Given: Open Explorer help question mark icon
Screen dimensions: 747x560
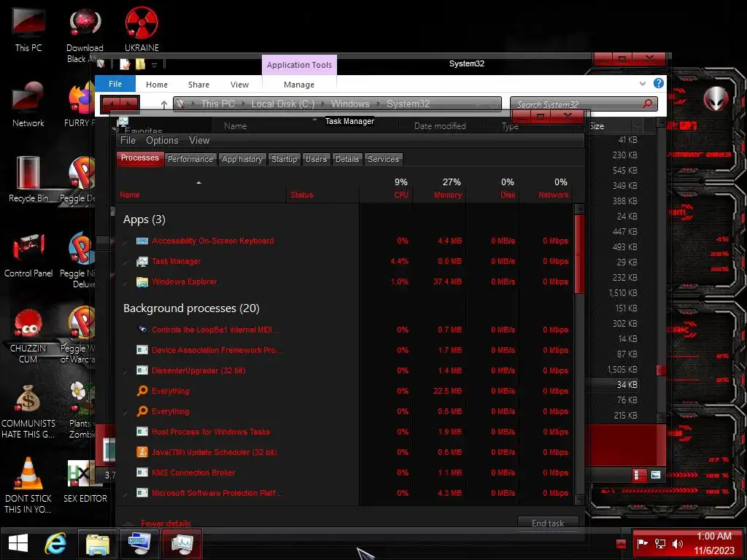Looking at the screenshot, I should click(x=659, y=83).
